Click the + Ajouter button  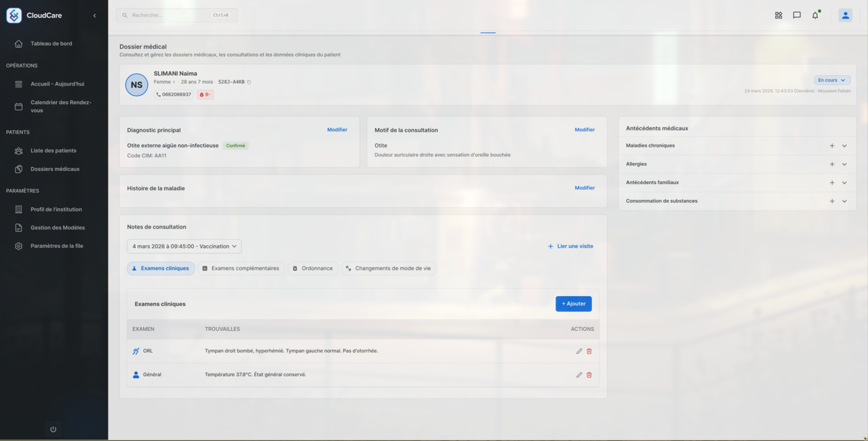[573, 304]
